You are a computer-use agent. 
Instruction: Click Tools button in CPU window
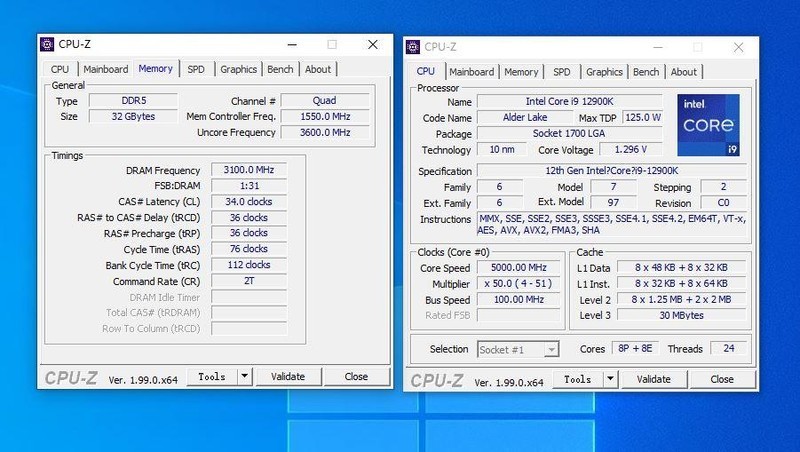578,379
